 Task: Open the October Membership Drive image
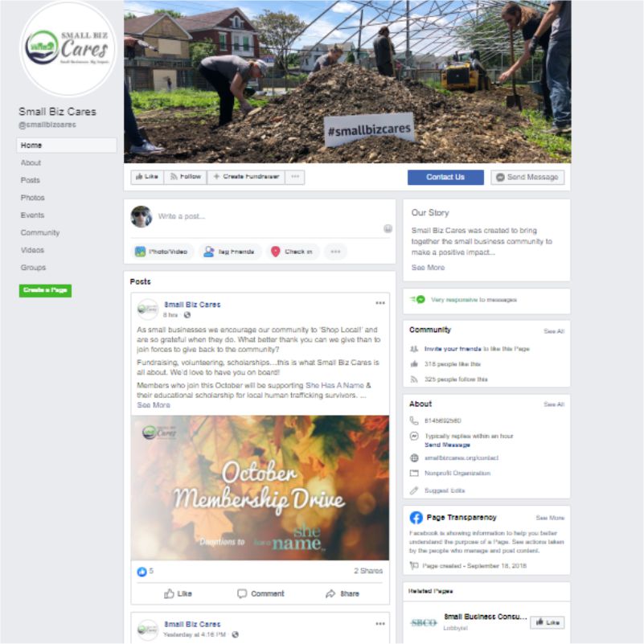(260, 488)
